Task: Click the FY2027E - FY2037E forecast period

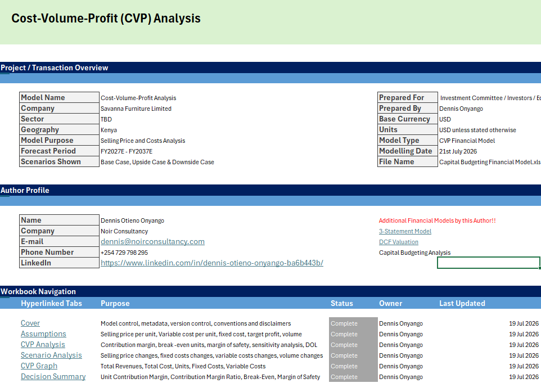Action: pyautogui.click(x=127, y=151)
